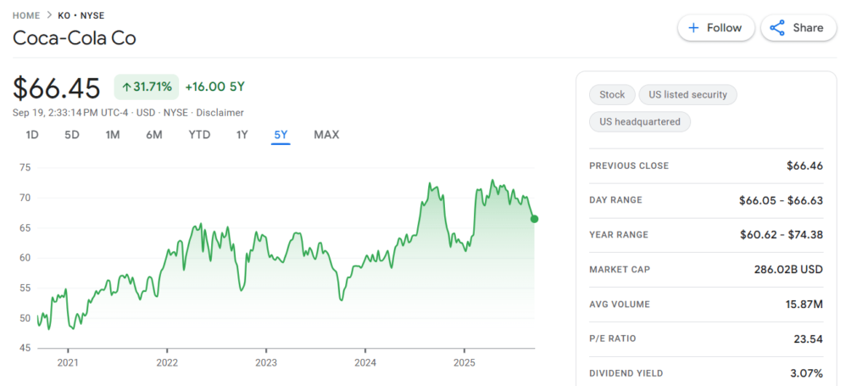Image resolution: width=868 pixels, height=386 pixels.
Task: Select the 1D time range tab
Action: click(32, 135)
